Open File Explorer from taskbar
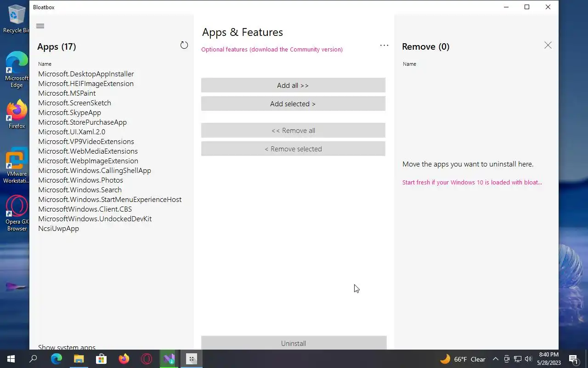Viewport: 588px width, 368px height. click(x=79, y=359)
